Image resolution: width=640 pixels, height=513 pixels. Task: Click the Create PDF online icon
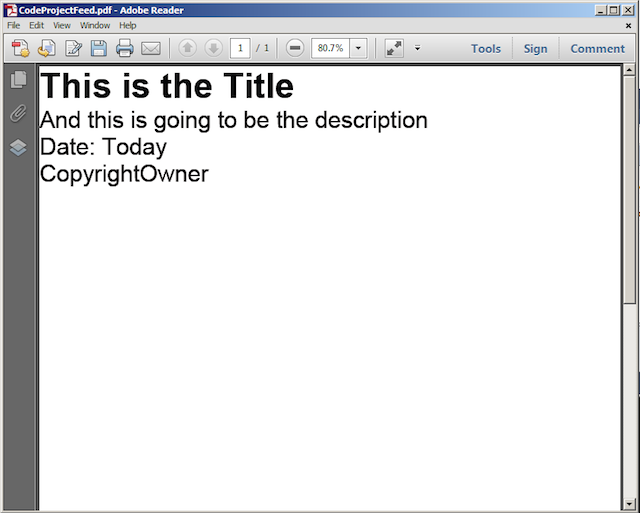(20, 48)
